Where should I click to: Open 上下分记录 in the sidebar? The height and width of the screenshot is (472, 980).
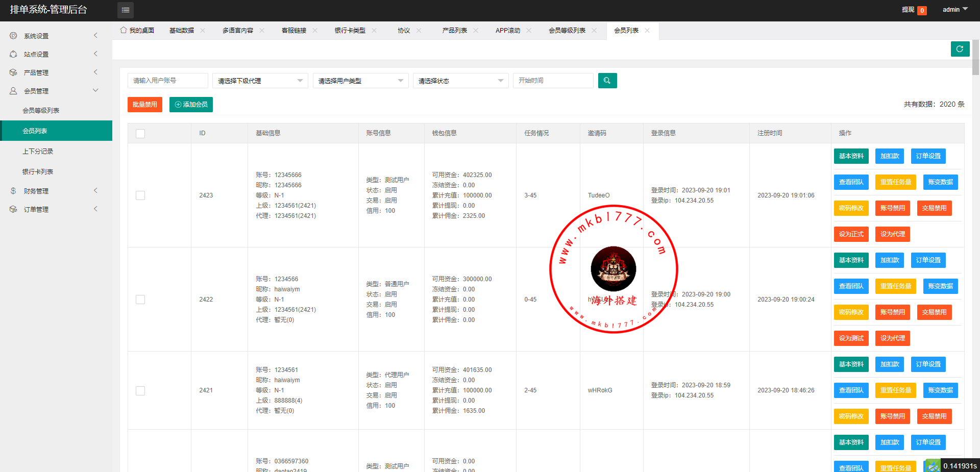tap(56, 151)
